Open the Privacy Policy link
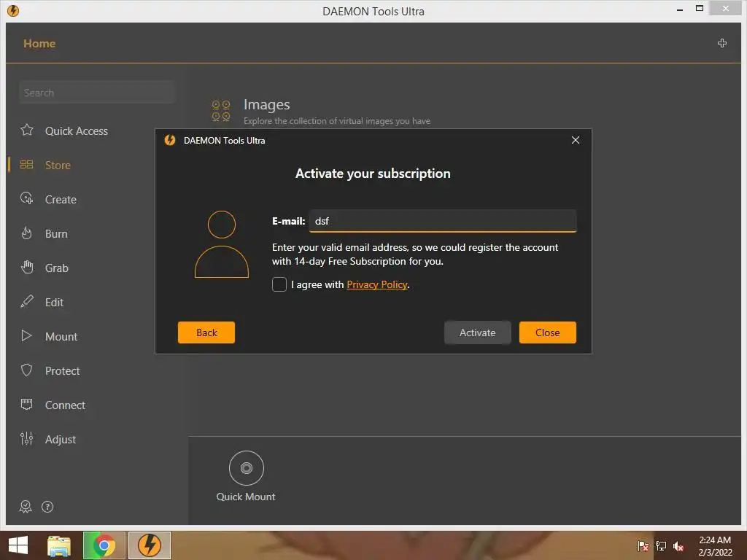Screen dimensions: 747x560 [x=377, y=284]
